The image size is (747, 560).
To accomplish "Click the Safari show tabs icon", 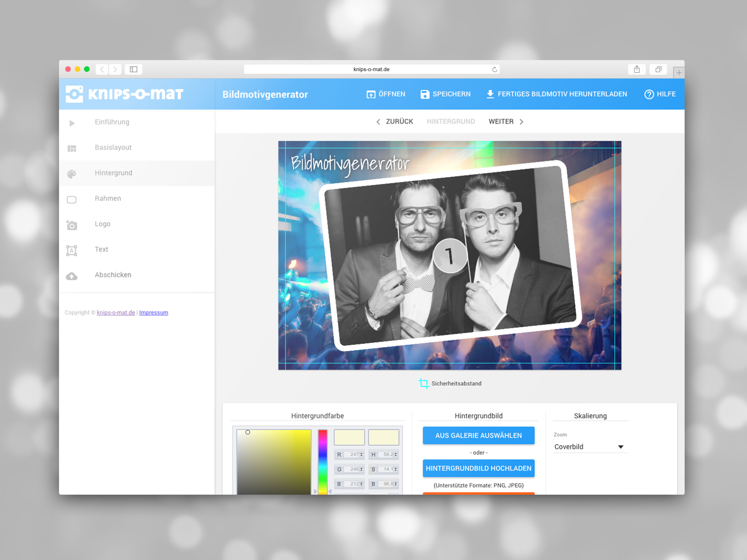I will pos(658,69).
